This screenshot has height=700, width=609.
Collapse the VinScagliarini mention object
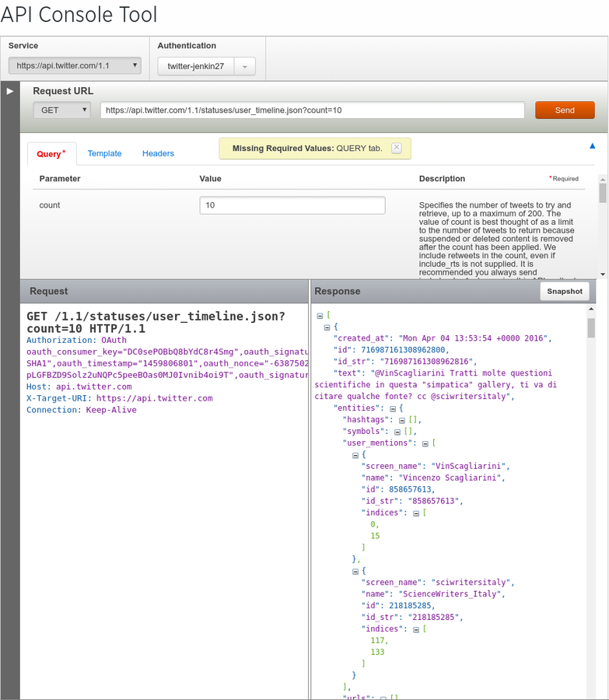point(355,455)
